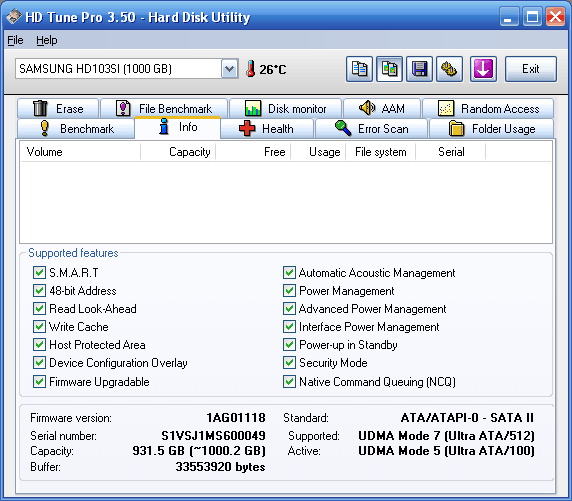Click the Exit button

pyautogui.click(x=531, y=69)
